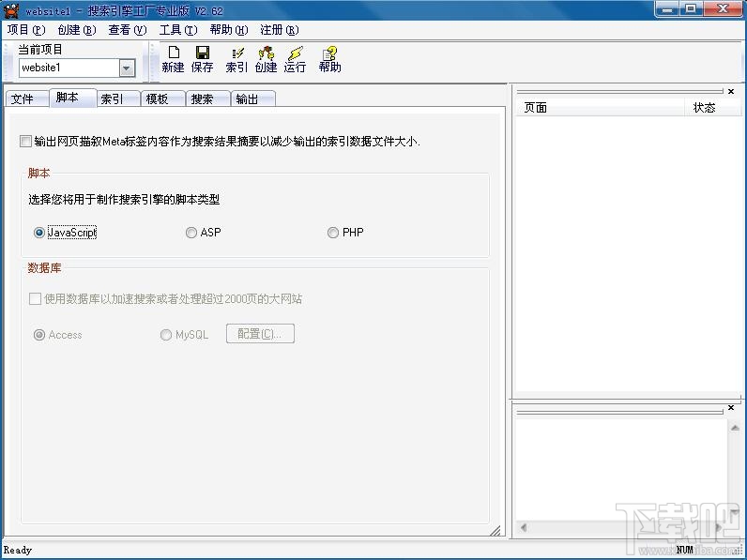The image size is (747, 560).
Task: Click the output panel scroll up arrow
Action: point(735,428)
